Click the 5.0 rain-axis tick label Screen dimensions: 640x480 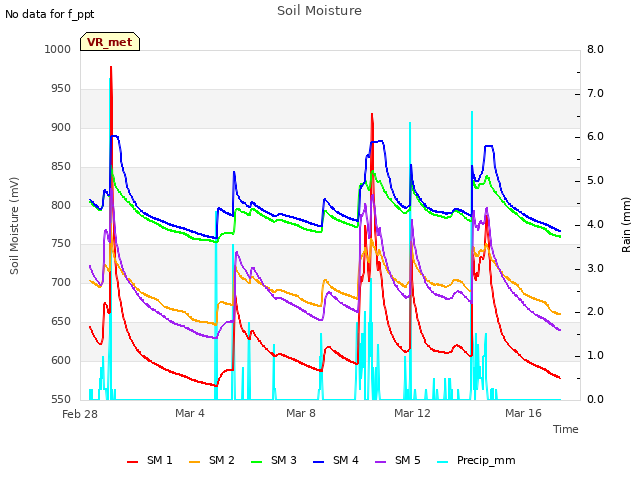tap(595, 181)
